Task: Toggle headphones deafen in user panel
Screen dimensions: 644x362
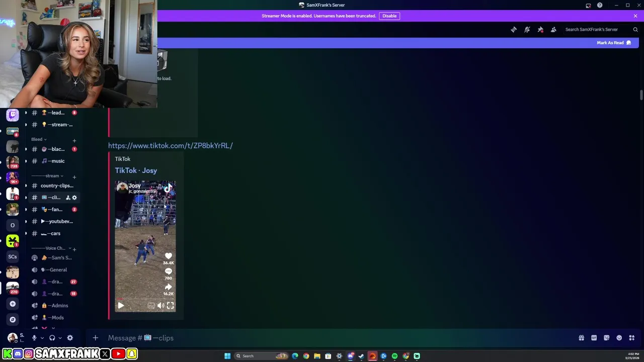Action: click(52, 338)
